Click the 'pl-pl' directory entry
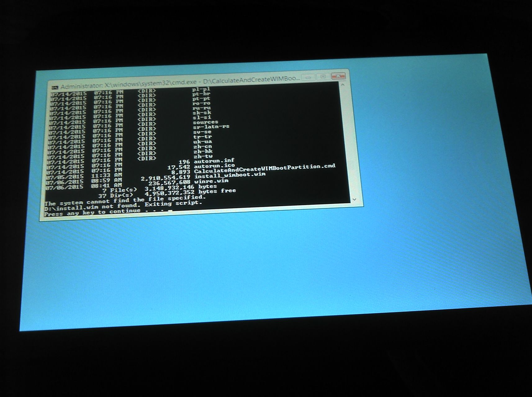Screen dimensions: 532x397 (201, 89)
